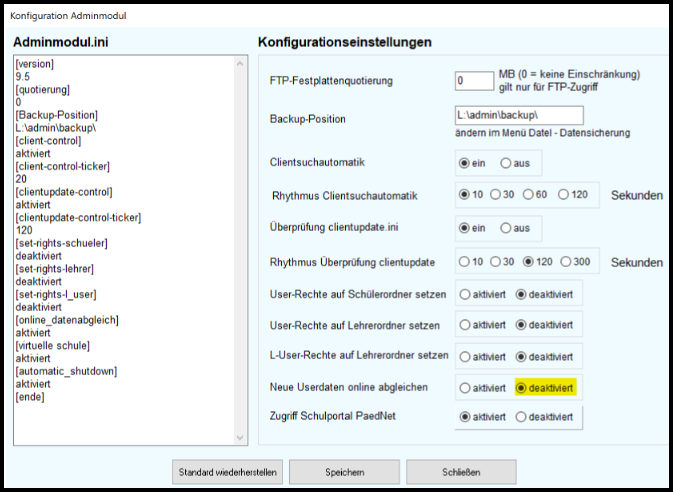Select 30 seconds for Rhythmus Clientsuchautomatik
This screenshot has width=673, height=492.
click(x=498, y=194)
